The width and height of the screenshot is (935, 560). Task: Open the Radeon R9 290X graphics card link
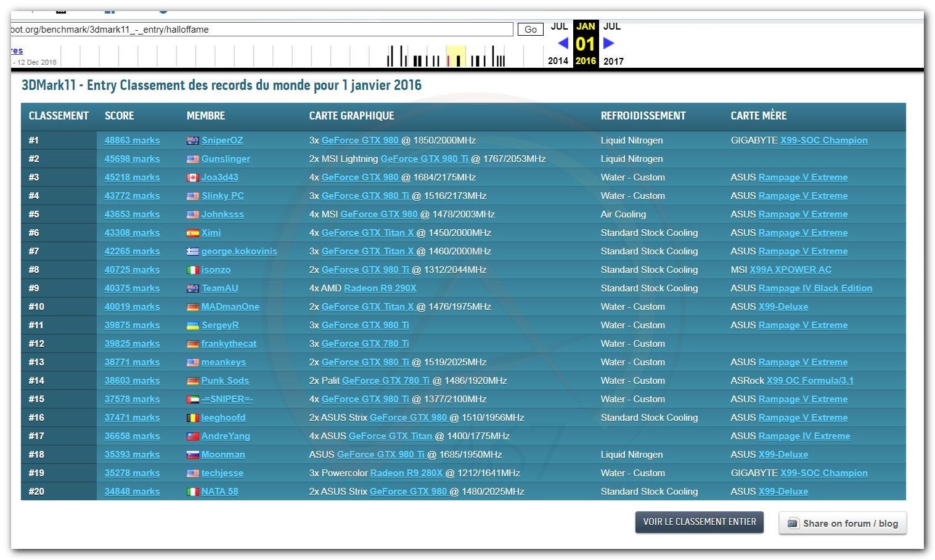[380, 288]
